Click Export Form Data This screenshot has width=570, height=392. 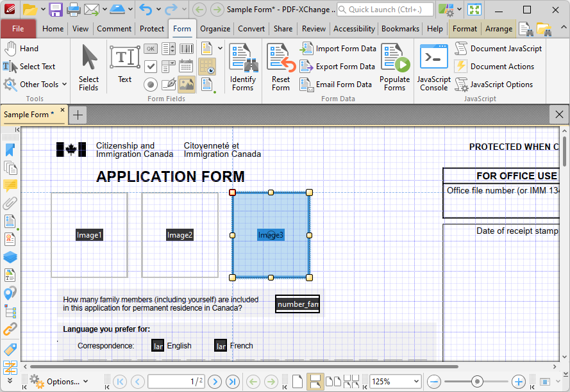pos(337,67)
